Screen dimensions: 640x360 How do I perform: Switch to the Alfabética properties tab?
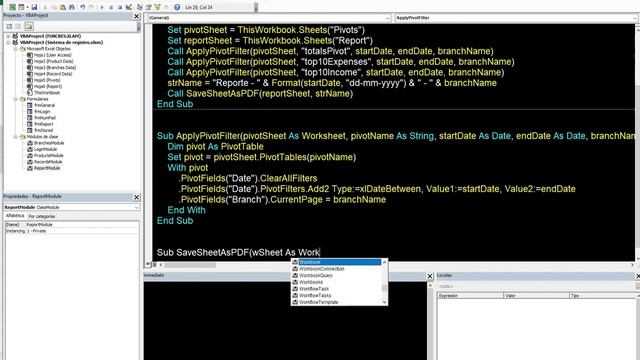(x=15, y=216)
